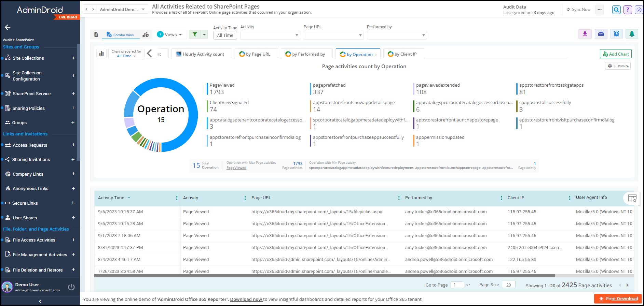Expand Site Collections in sidebar

click(x=73, y=58)
